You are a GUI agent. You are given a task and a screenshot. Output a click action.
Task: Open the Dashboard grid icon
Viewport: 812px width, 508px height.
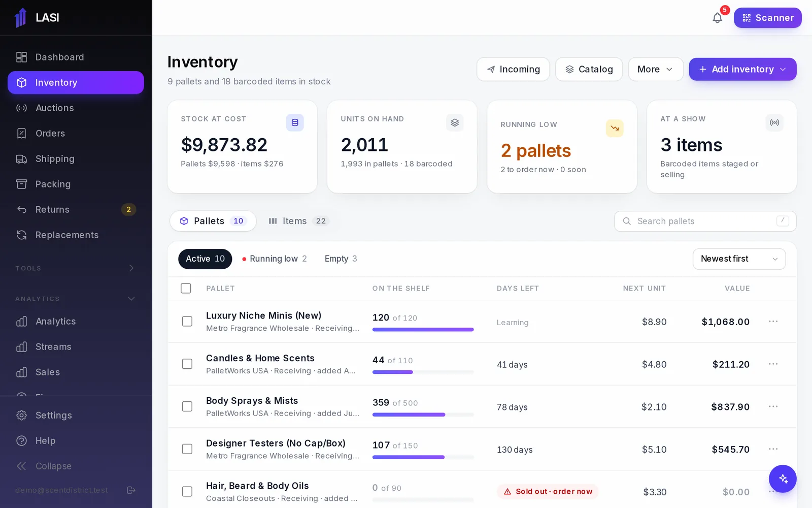pyautogui.click(x=21, y=57)
